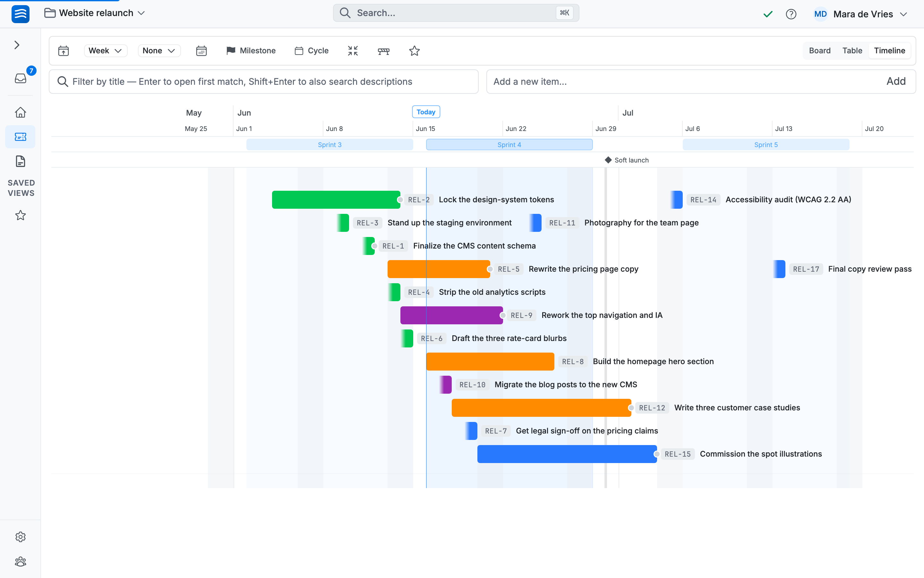Click the purple REL-9 timeline bar
This screenshot has height=578, width=924.
coord(451,315)
